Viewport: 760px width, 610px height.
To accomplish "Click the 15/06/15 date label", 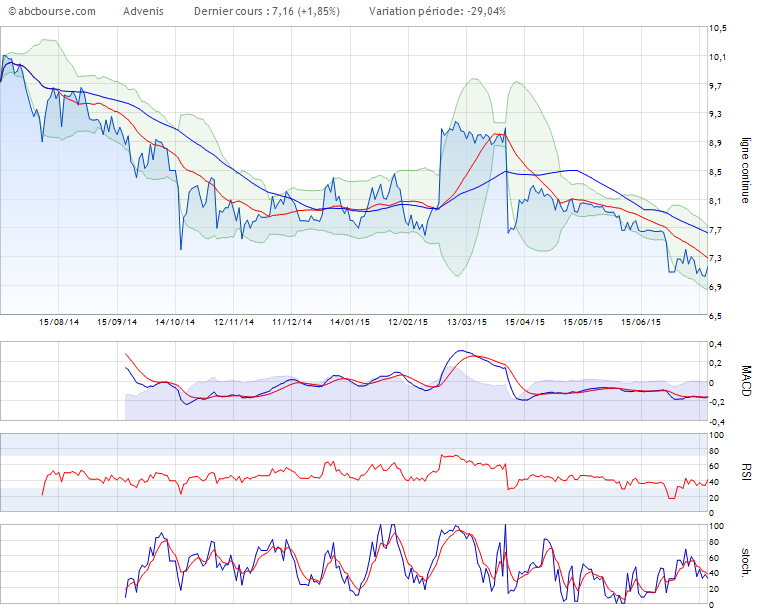I will 641,322.
